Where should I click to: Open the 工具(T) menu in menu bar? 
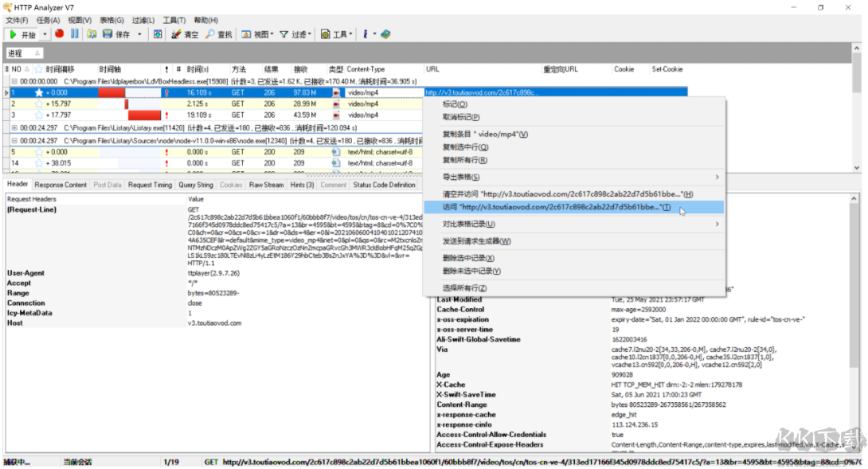pyautogui.click(x=174, y=20)
